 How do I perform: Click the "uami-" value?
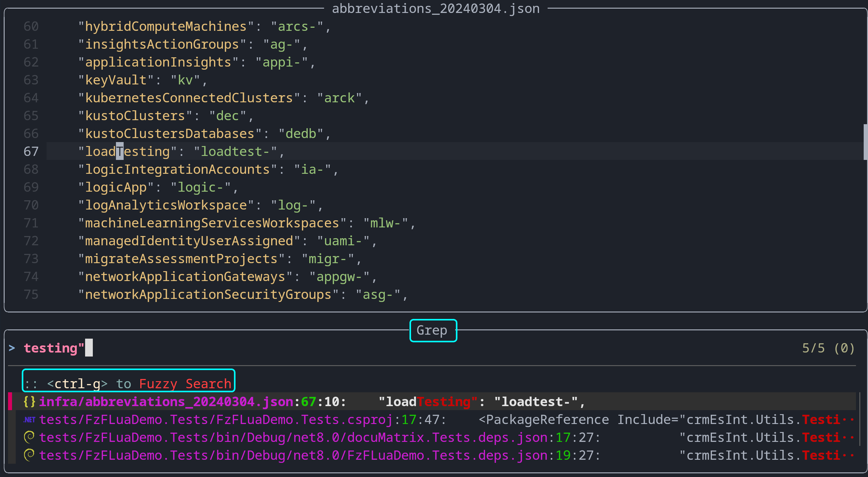click(x=343, y=240)
